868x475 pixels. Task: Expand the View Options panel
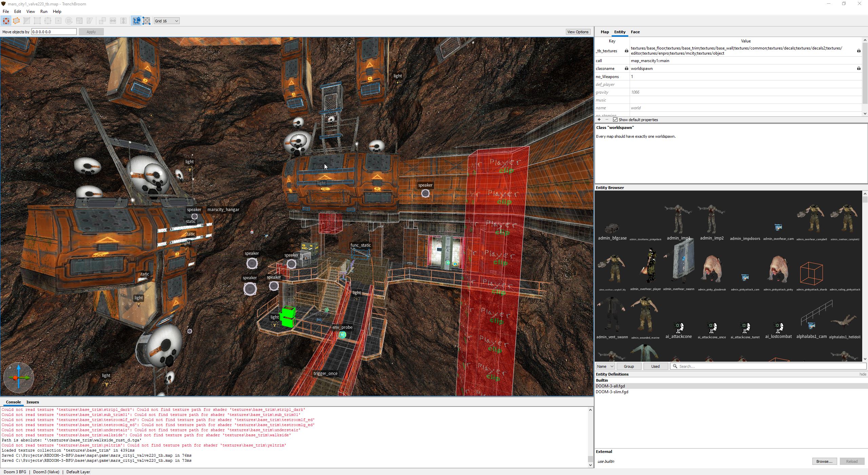(578, 32)
